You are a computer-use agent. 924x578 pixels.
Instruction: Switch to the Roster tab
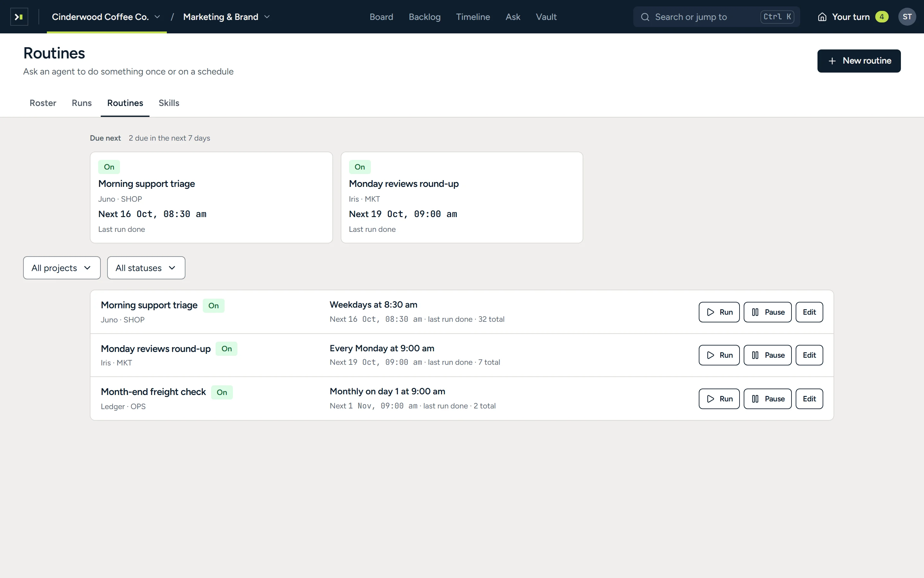43,103
